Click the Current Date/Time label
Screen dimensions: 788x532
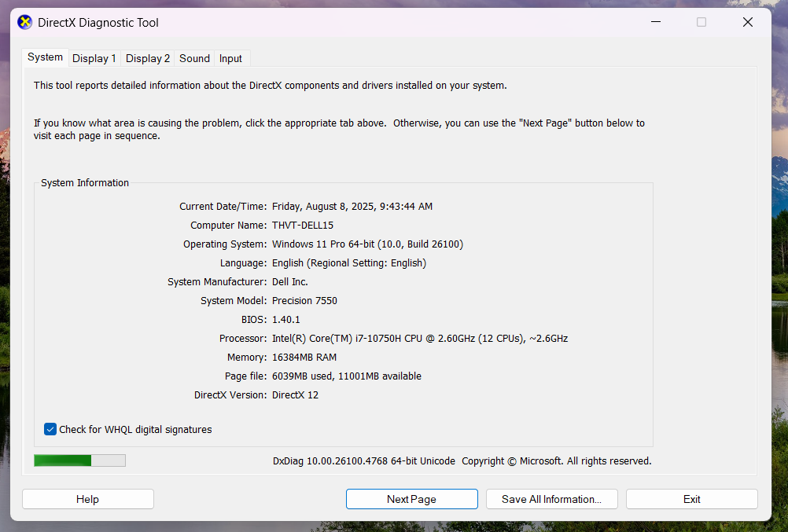tap(223, 206)
